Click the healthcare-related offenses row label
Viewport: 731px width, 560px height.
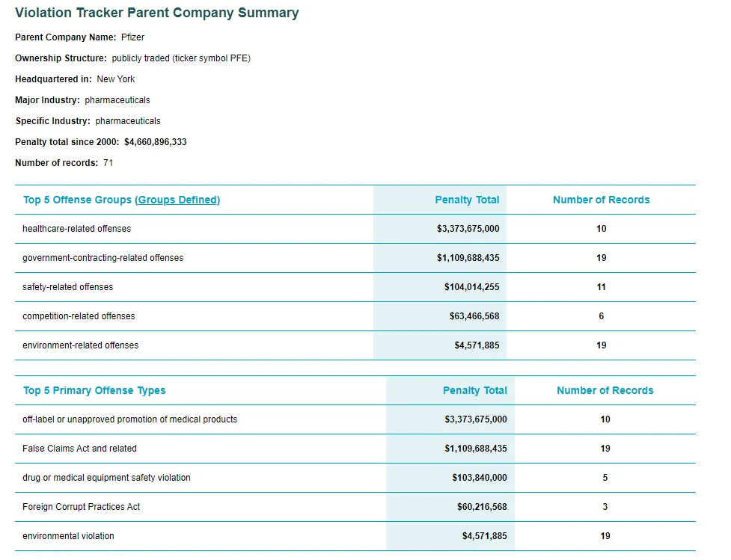(76, 229)
